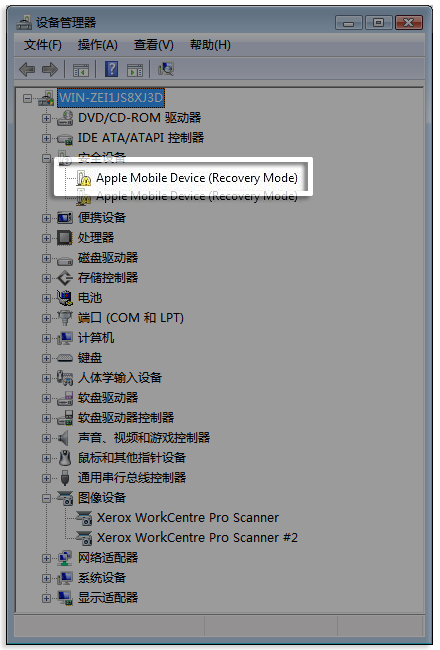Expand the 便携设备 node
The width and height of the screenshot is (440, 650).
tap(46, 218)
